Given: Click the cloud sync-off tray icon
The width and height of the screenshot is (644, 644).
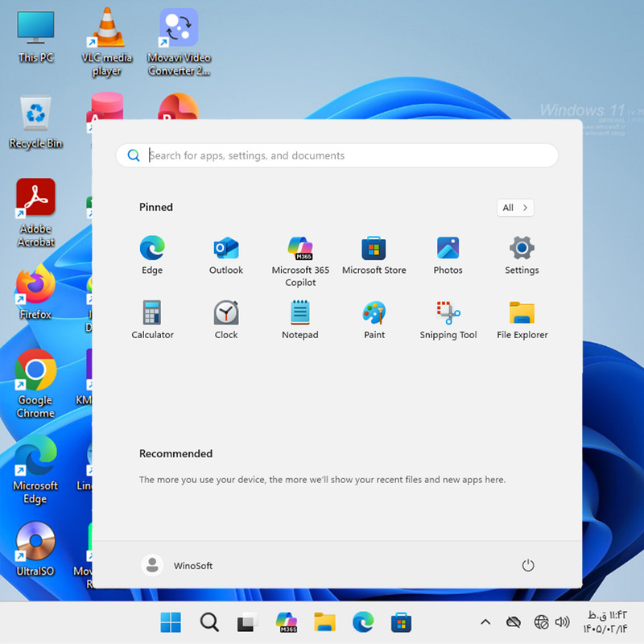Looking at the screenshot, I should 513,622.
